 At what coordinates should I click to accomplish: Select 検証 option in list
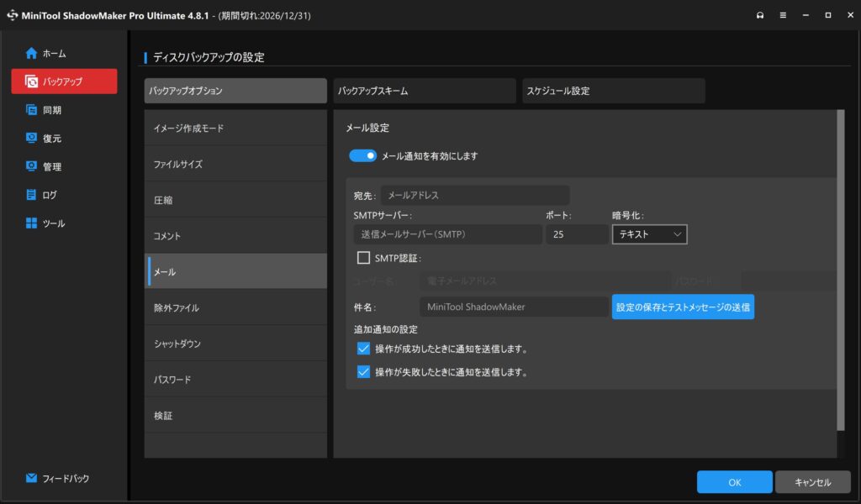pos(235,415)
